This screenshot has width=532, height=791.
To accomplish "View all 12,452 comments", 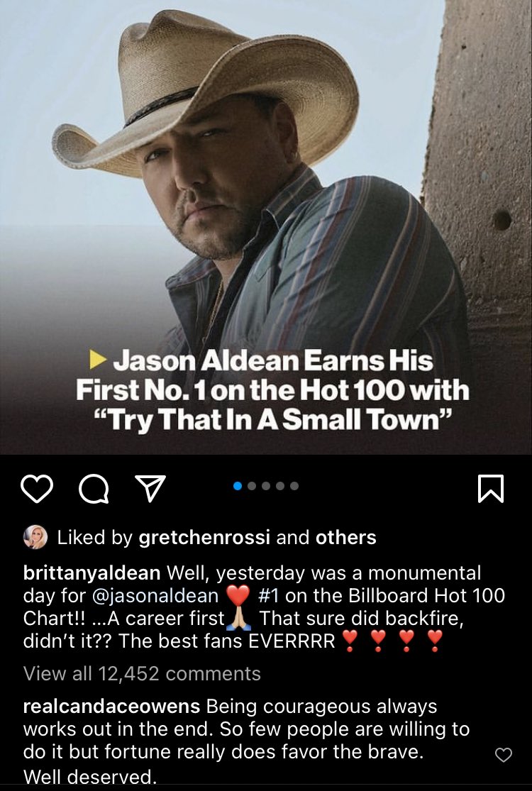I will (x=142, y=673).
